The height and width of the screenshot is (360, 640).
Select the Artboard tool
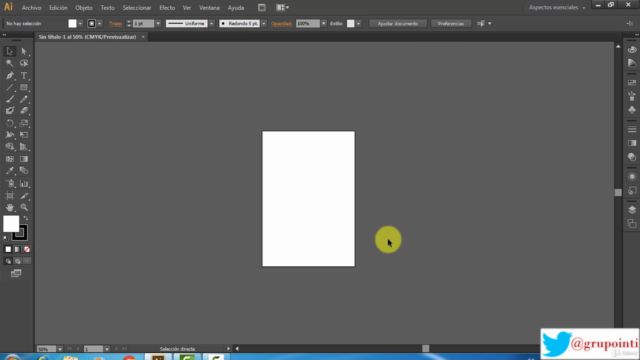point(9,196)
